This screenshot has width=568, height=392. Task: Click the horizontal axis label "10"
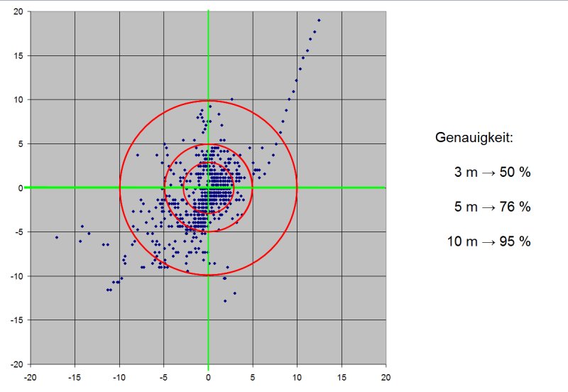click(297, 378)
